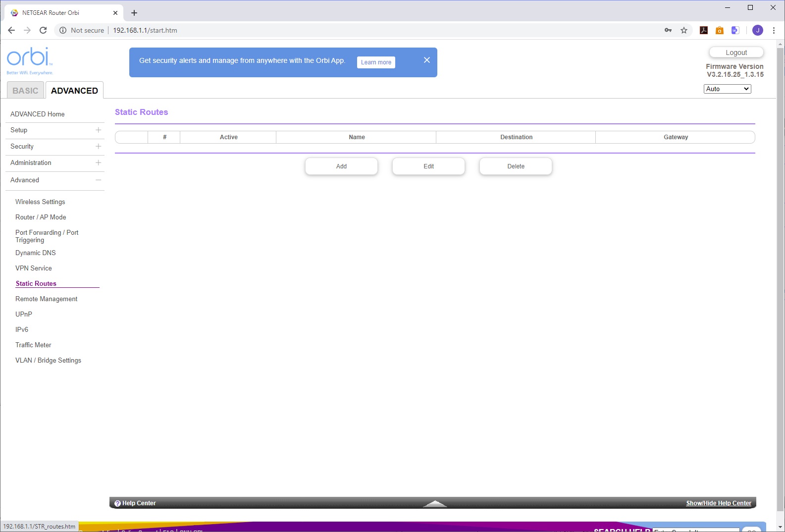Select Static Routes in the sidebar
This screenshot has height=532, width=785.
pyautogui.click(x=36, y=283)
